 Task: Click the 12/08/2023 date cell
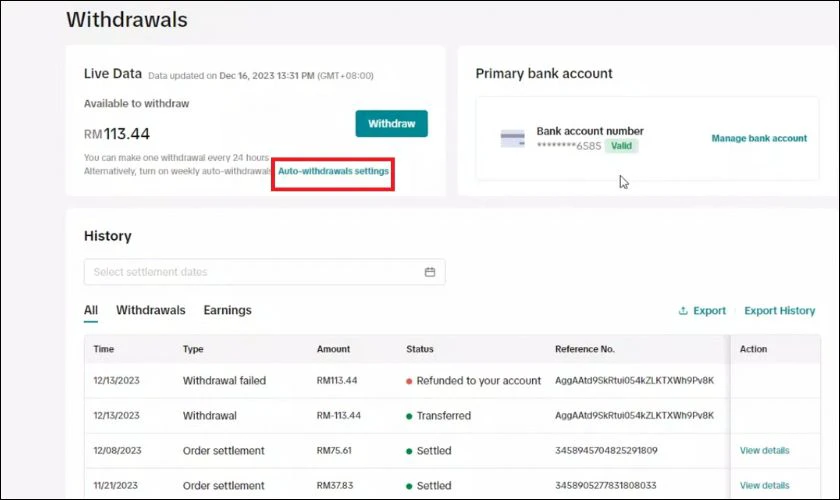117,451
